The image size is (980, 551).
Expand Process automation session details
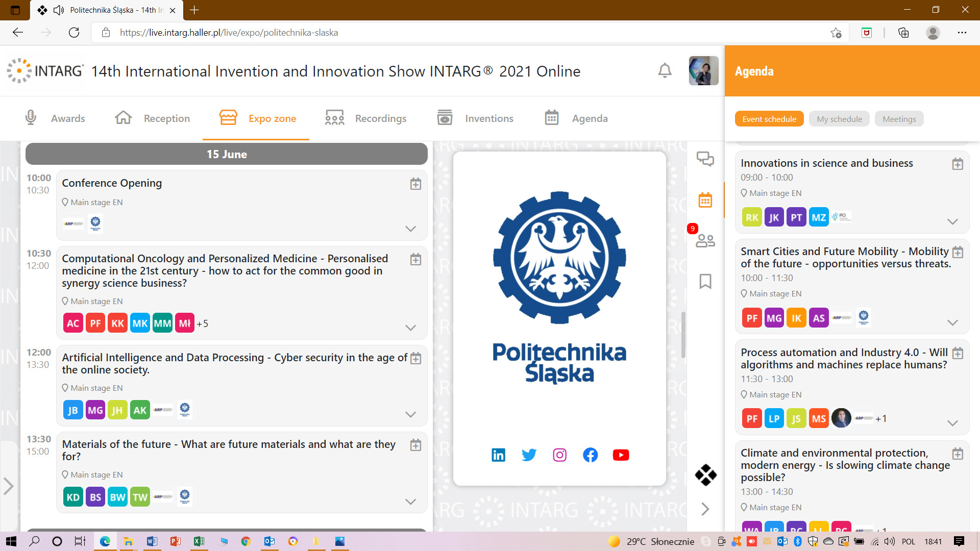[952, 423]
